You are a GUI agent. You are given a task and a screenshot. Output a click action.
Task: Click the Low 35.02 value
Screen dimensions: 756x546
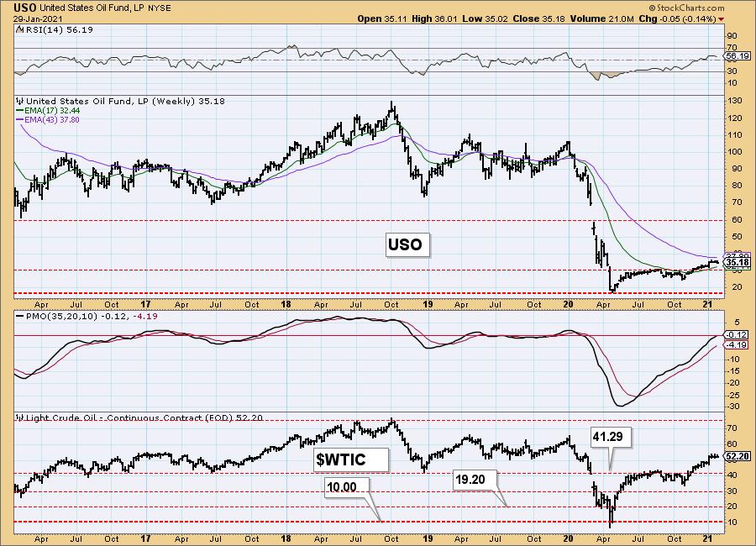485,18
